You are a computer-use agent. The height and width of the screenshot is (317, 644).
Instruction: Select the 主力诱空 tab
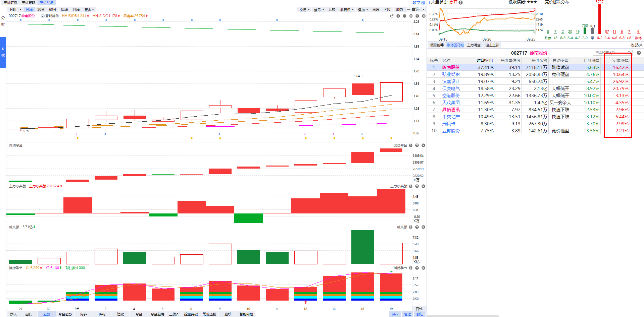474,45
